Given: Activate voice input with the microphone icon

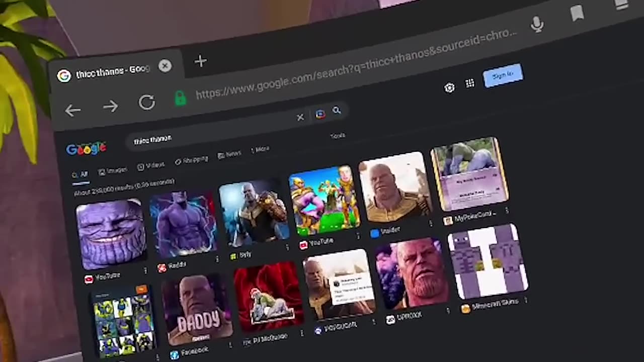Looking at the screenshot, I should coord(537,24).
